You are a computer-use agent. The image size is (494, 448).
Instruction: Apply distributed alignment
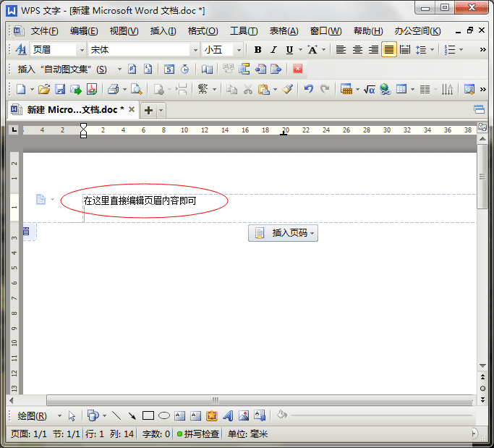point(405,49)
